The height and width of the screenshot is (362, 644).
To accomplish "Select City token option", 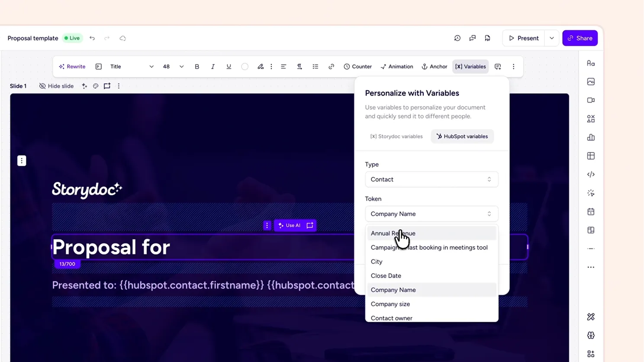I will pos(431,262).
